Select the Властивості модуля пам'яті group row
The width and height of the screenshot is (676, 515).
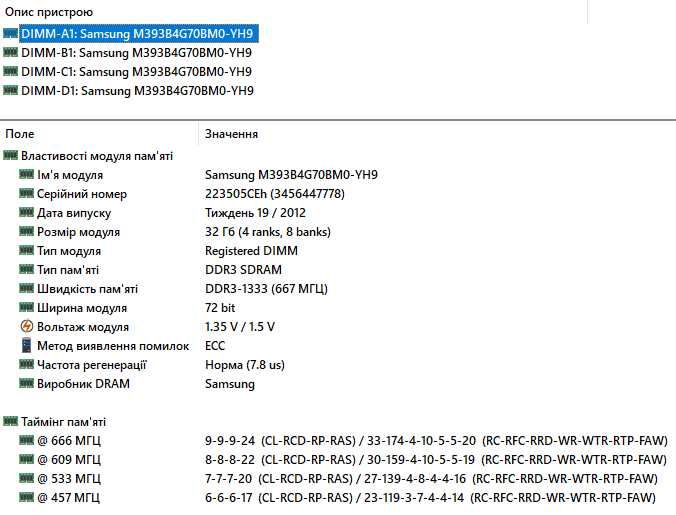97,156
